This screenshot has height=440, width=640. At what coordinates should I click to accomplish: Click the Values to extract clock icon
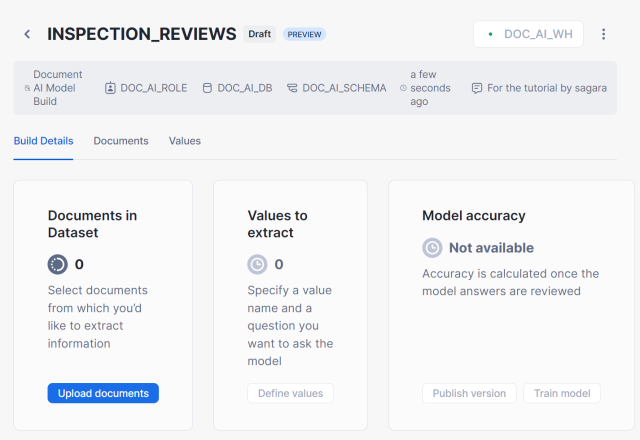click(x=258, y=264)
